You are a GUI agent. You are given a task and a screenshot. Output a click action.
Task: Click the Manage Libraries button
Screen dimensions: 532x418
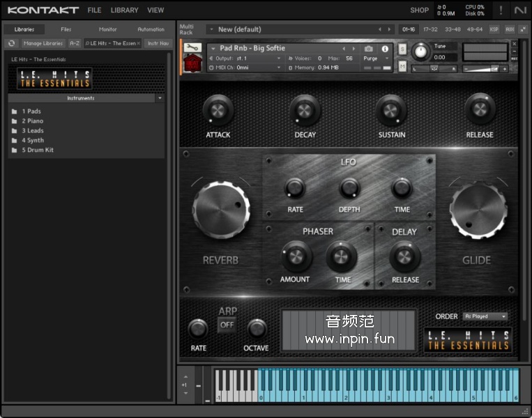[x=43, y=43]
